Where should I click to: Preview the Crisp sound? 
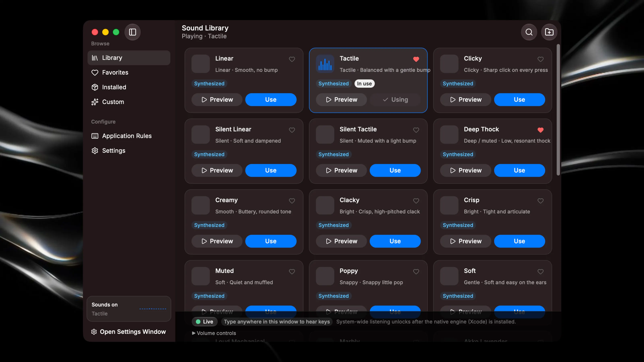[x=465, y=241]
